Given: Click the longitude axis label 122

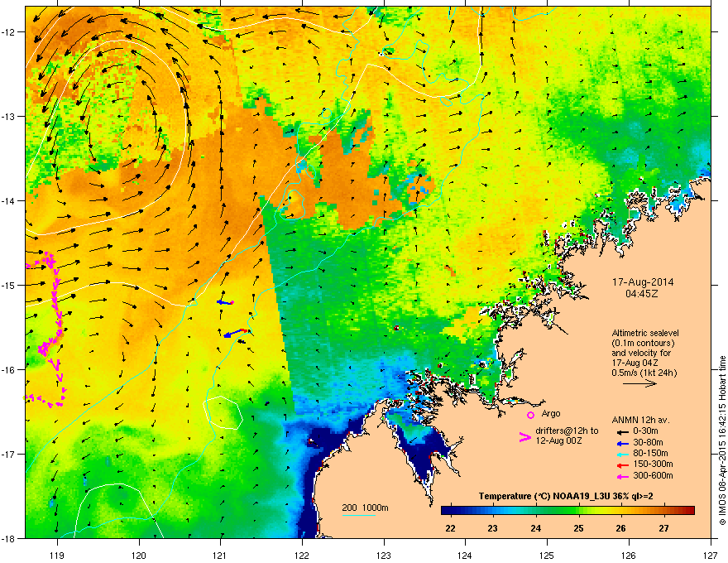Looking at the screenshot, I should pyautogui.click(x=302, y=555).
